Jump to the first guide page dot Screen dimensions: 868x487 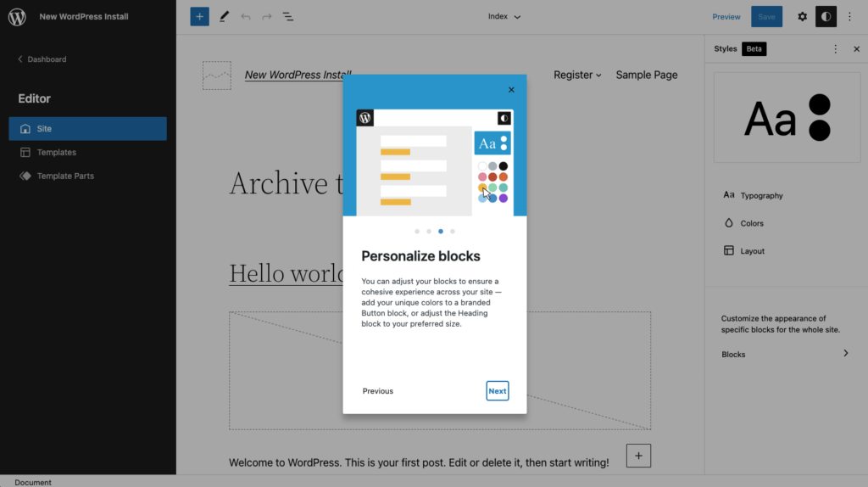pos(417,232)
